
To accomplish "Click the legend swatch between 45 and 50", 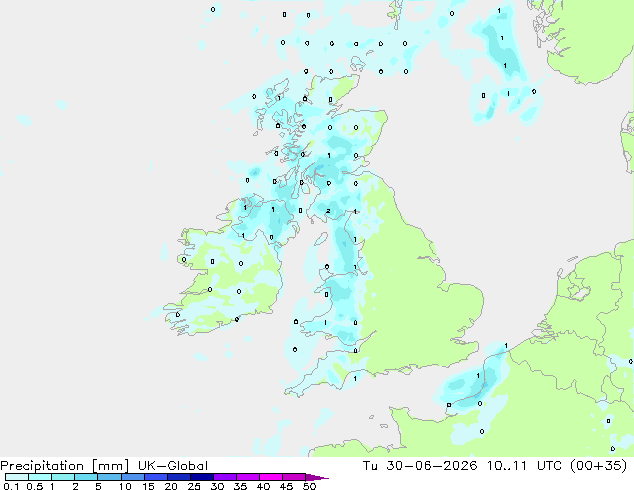I will 294,477.
